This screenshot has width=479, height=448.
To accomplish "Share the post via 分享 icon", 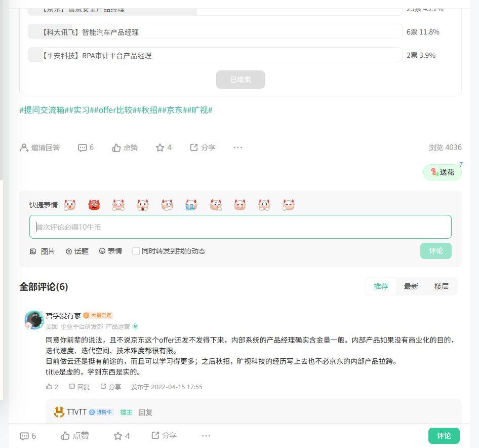I will click(x=203, y=147).
